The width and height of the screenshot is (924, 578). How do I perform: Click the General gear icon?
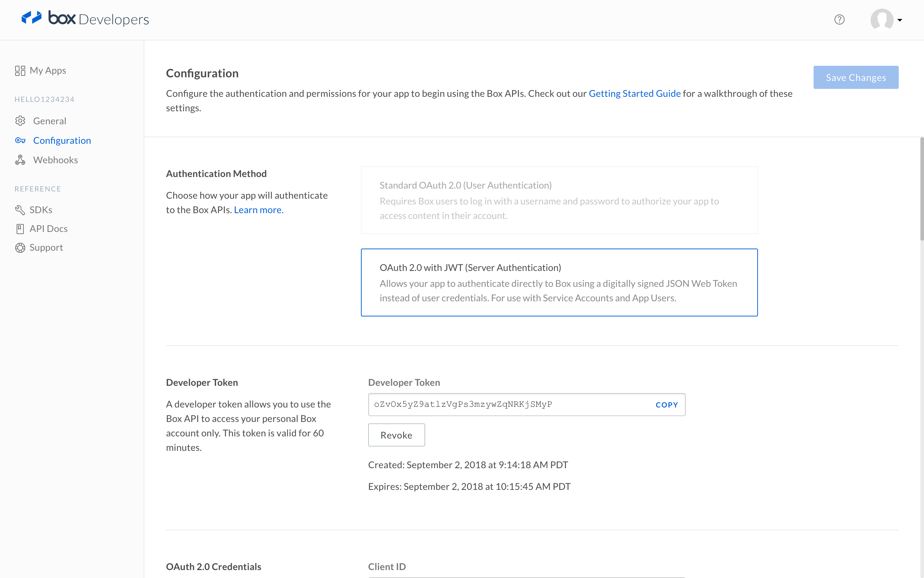(x=20, y=121)
